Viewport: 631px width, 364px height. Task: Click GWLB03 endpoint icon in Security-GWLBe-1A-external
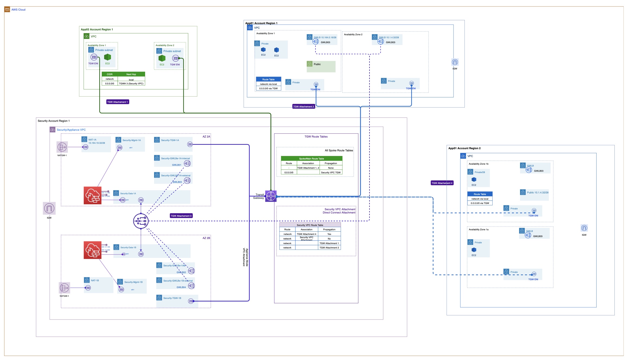click(187, 181)
